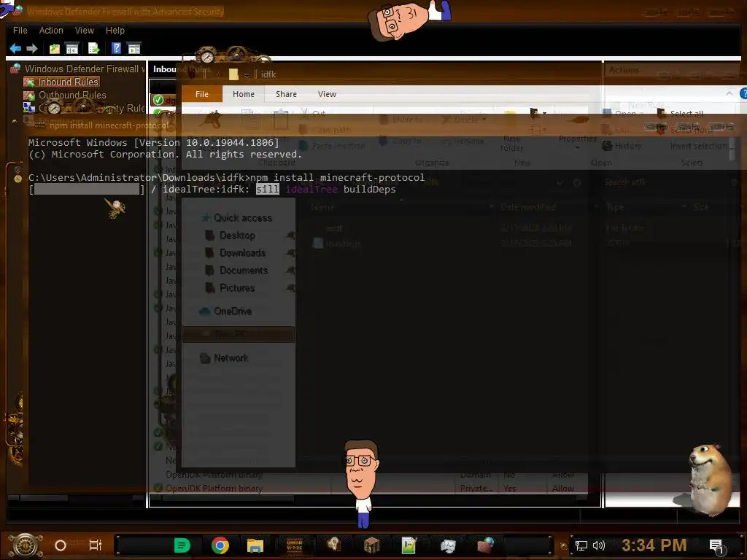Open Downloads in Explorer sidebar

tap(236, 253)
